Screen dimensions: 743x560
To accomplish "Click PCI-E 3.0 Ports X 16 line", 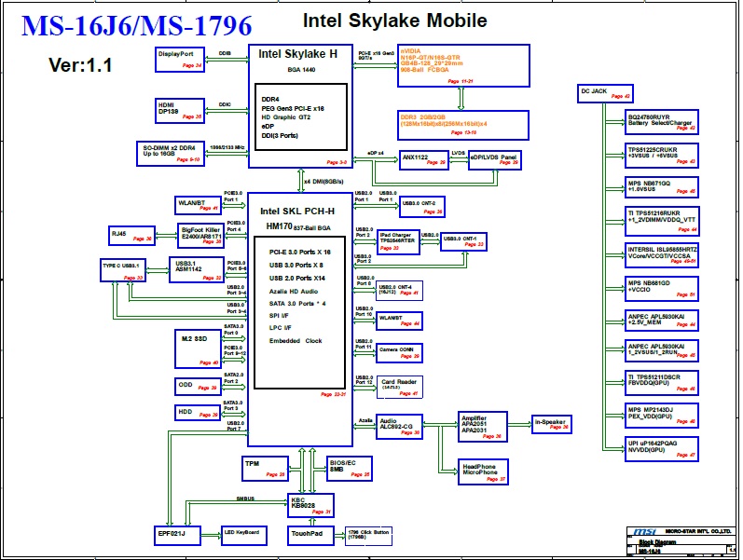I will [x=300, y=253].
